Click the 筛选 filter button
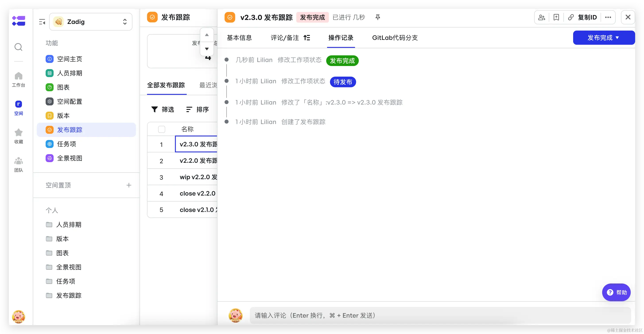 coord(163,109)
